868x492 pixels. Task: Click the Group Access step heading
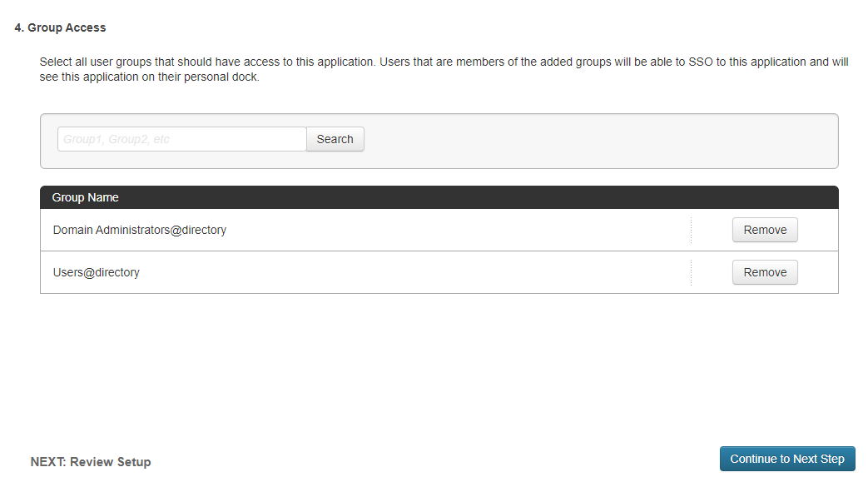(59, 27)
